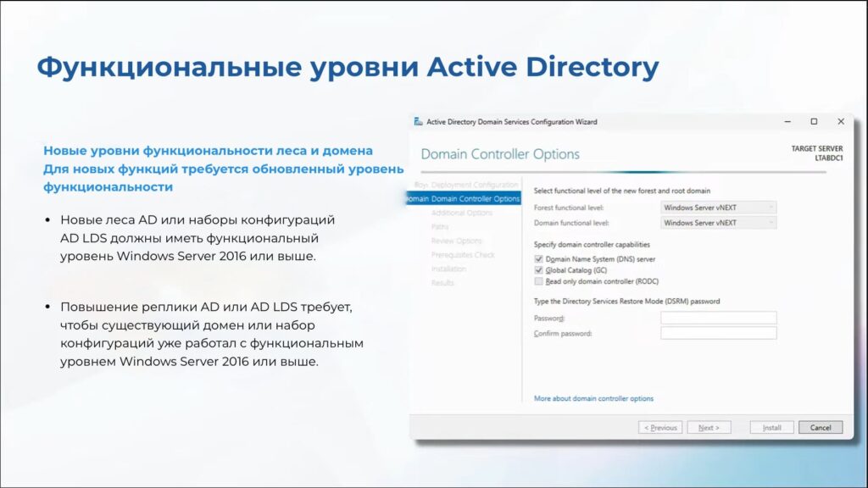Open More about domain controller options link
This screenshot has height=488, width=868.
[593, 398]
